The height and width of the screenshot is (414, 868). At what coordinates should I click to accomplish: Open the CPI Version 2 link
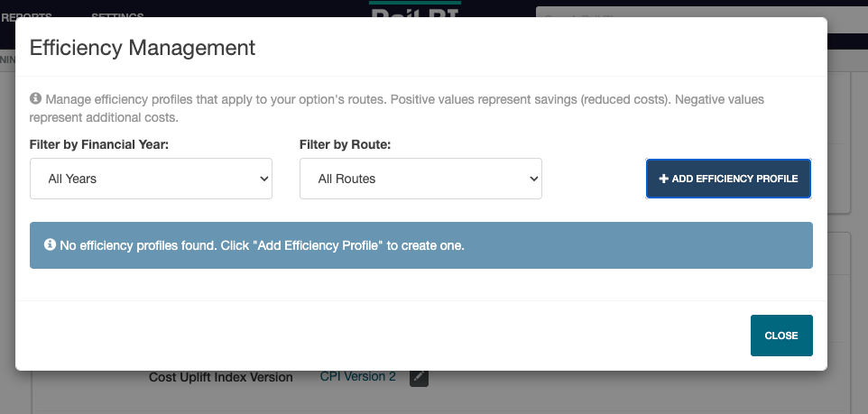357,377
